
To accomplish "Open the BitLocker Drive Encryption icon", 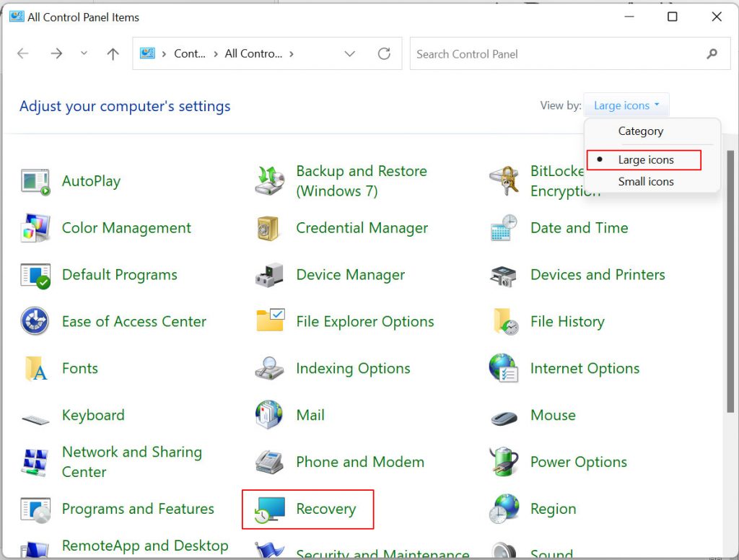I will pos(504,181).
